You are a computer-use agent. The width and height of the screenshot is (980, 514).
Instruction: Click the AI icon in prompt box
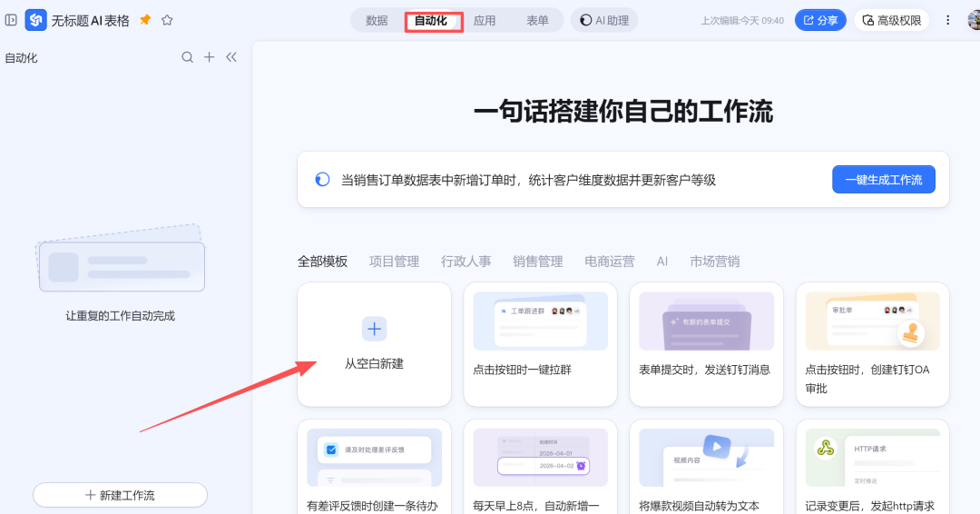322,180
